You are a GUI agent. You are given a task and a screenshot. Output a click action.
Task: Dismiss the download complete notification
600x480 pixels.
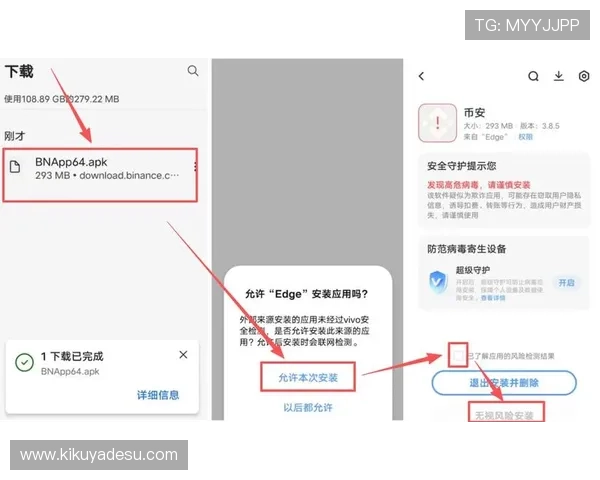click(x=183, y=355)
